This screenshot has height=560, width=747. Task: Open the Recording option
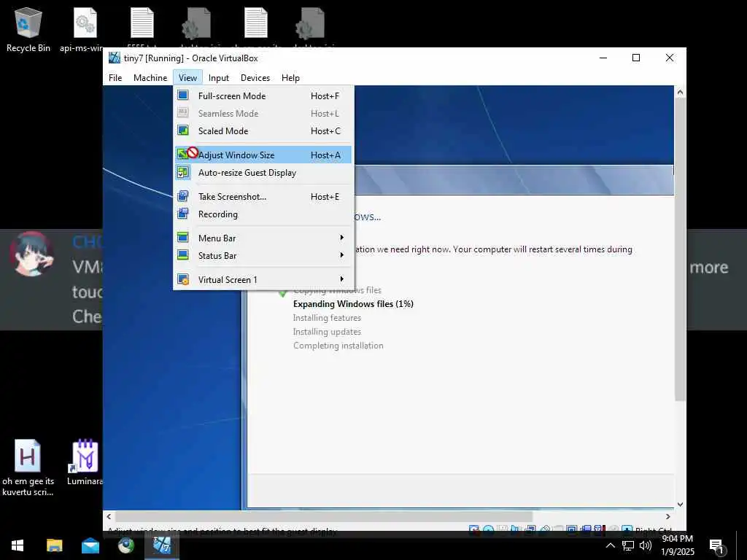click(263, 214)
